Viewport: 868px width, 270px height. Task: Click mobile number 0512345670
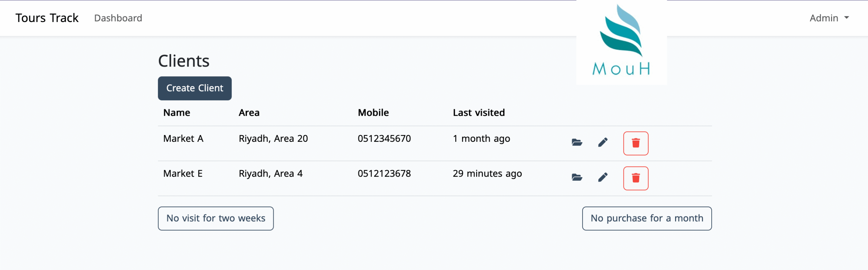tap(384, 139)
